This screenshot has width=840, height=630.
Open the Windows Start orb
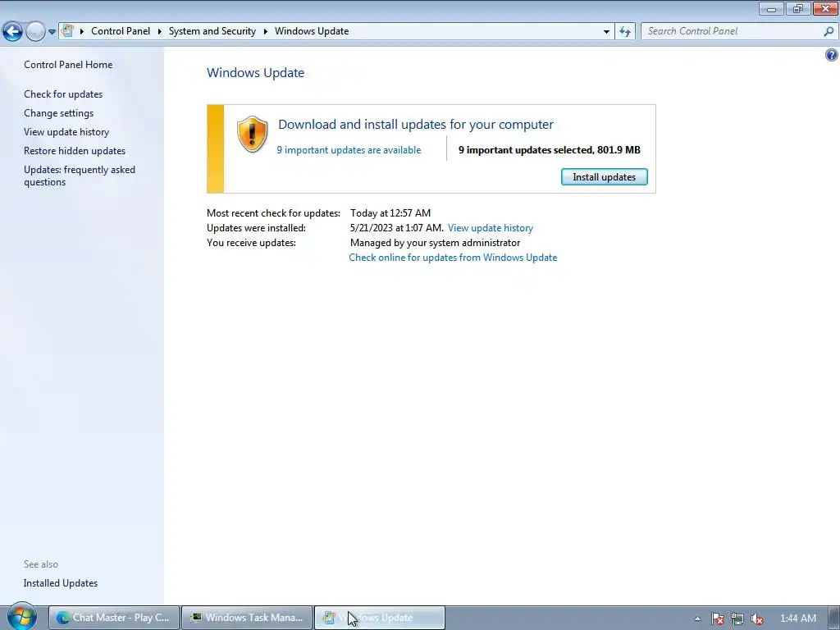click(21, 617)
